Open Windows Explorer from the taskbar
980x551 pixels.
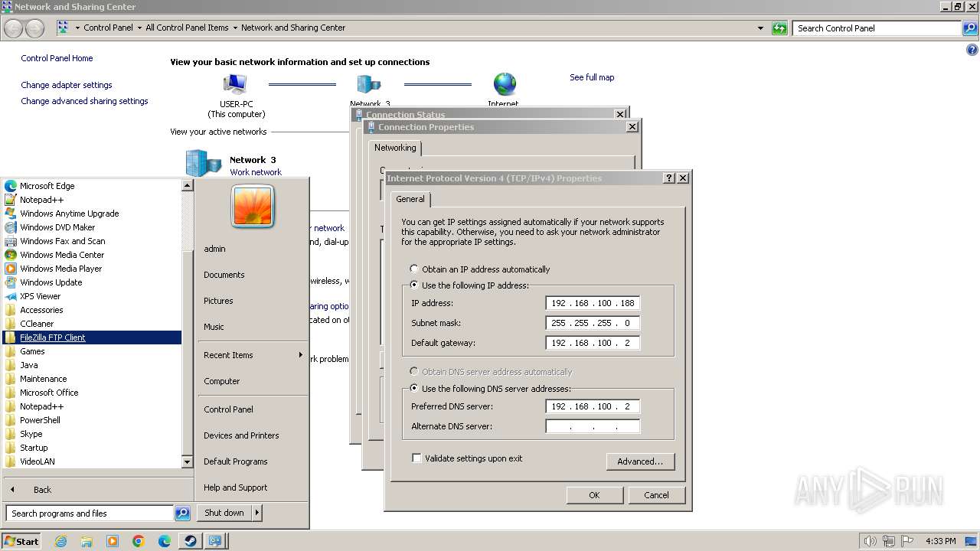tap(87, 541)
